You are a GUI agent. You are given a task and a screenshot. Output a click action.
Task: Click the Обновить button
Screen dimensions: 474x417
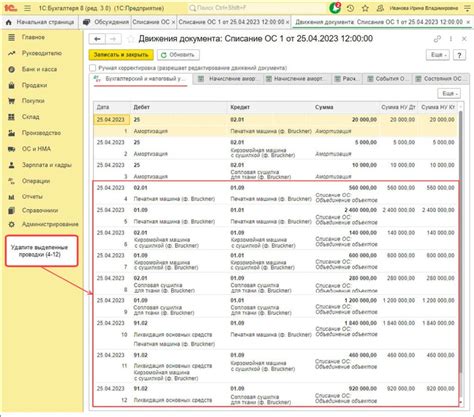(178, 55)
